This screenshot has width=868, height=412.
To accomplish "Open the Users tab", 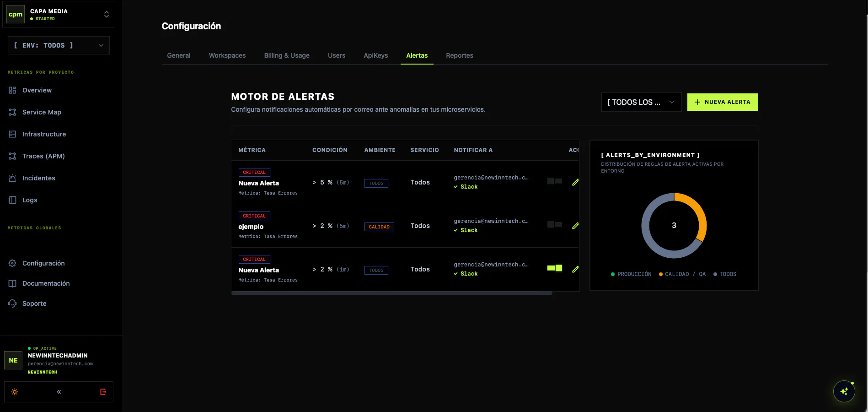I will pyautogui.click(x=337, y=55).
